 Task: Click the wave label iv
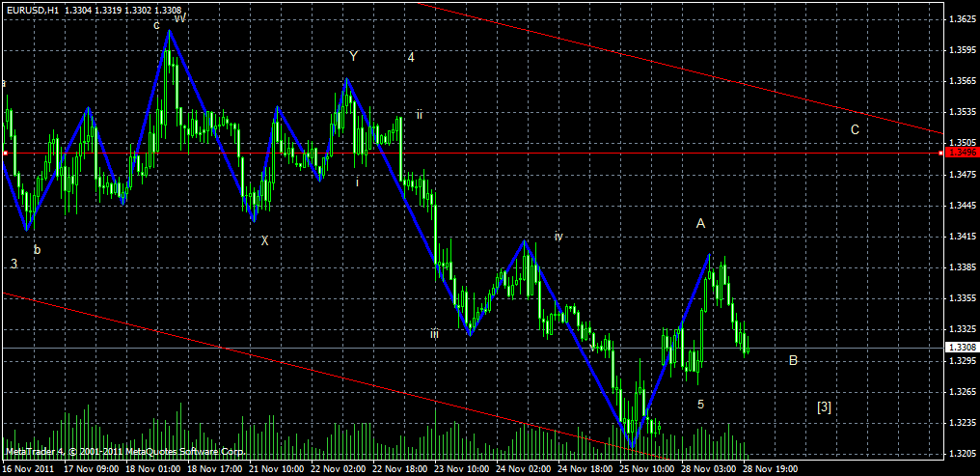point(558,237)
